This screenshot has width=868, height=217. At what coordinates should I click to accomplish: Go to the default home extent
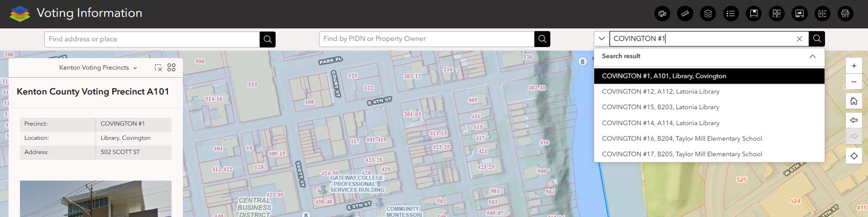tap(854, 101)
